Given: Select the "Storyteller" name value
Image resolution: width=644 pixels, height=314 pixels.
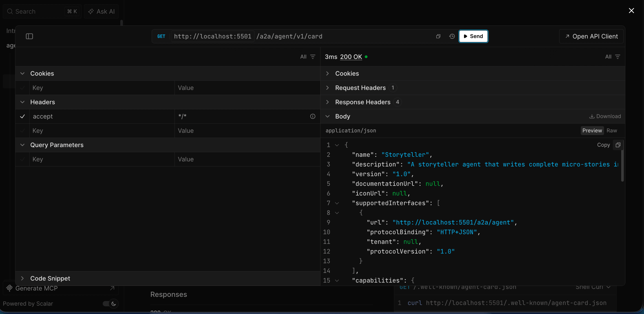Looking at the screenshot, I should (x=405, y=155).
